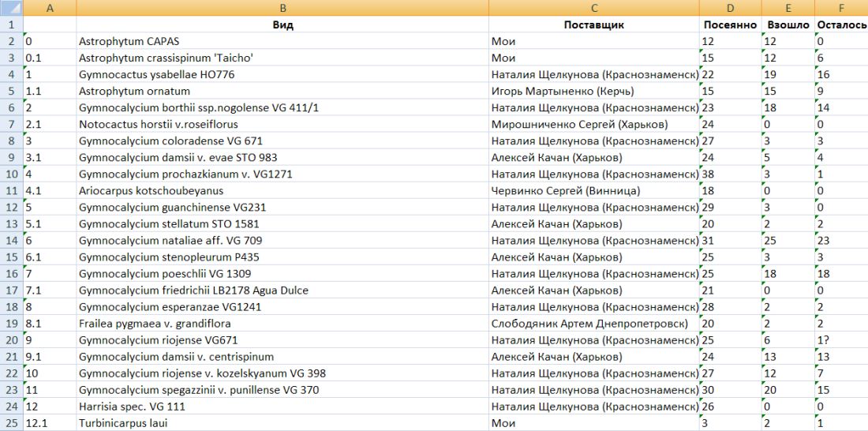The image size is (868, 431).
Task: Select cell 'Gymnocalycium nataliae aff. VG 709'
Action: pos(282,241)
